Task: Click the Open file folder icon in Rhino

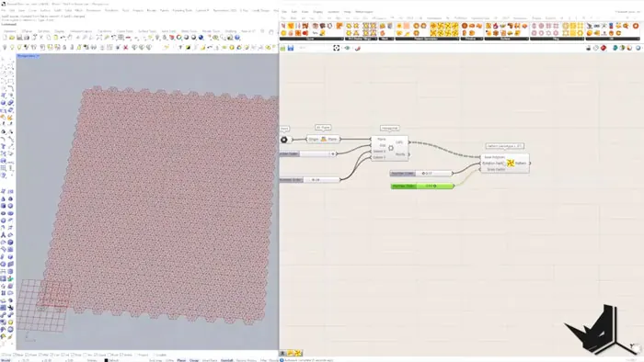Action: pyautogui.click(x=12, y=38)
